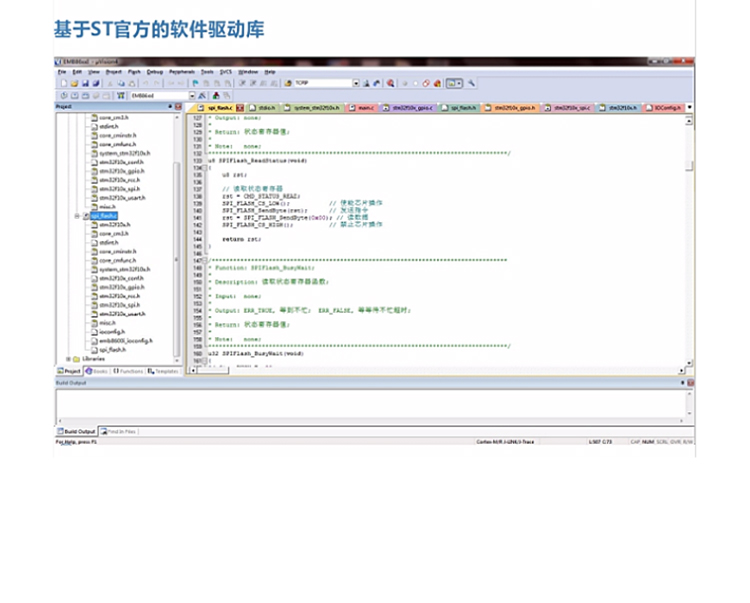Open Target Options magic wand icon

[202, 96]
